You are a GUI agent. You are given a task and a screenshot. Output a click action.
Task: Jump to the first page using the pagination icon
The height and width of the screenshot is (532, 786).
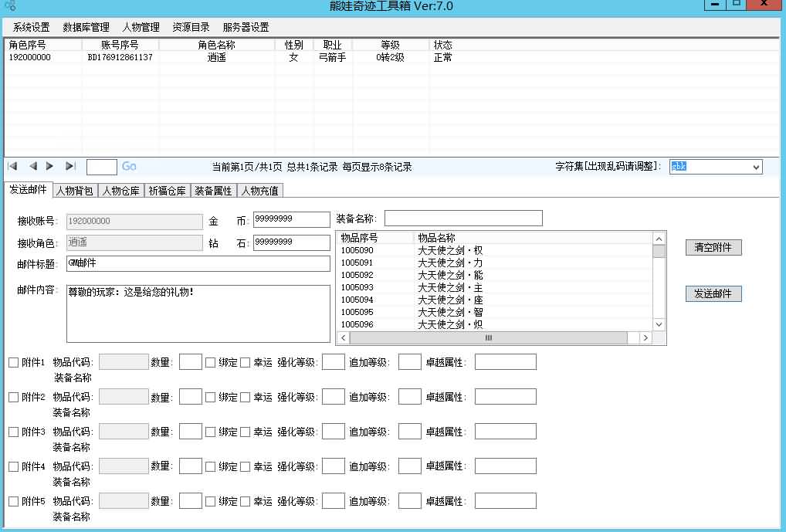click(x=11, y=166)
